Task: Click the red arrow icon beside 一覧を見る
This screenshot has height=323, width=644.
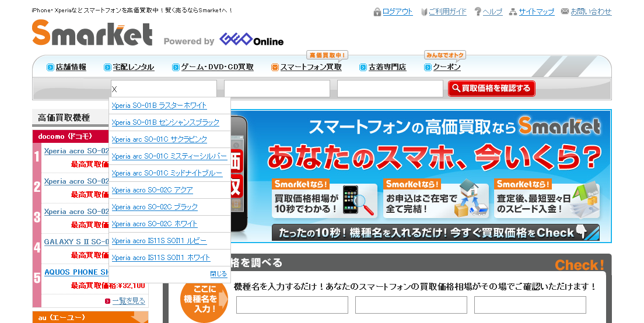Action: [107, 301]
